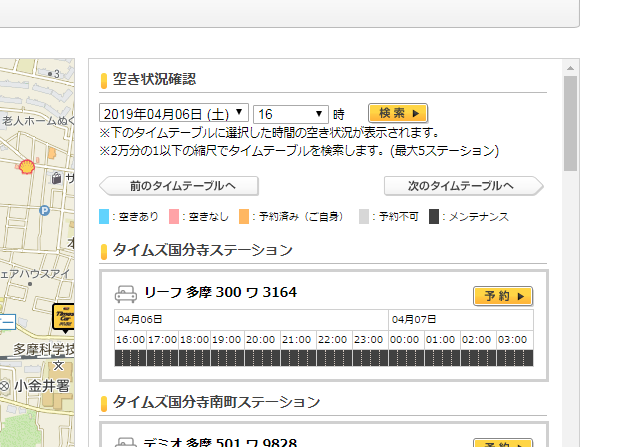Screen dimensions: 630x447
Task: Click 予約 button for リーフ 多摩 300
Action: pyautogui.click(x=503, y=296)
